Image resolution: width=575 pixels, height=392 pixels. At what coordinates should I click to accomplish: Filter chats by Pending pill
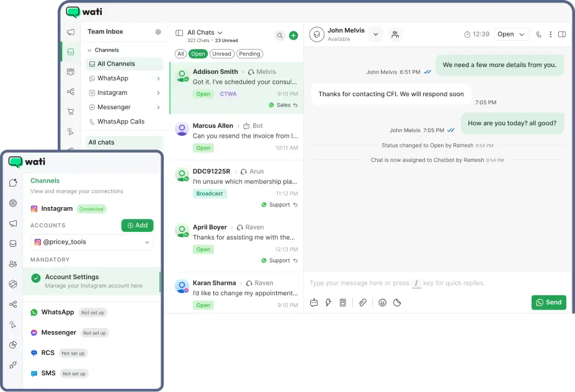pos(250,54)
